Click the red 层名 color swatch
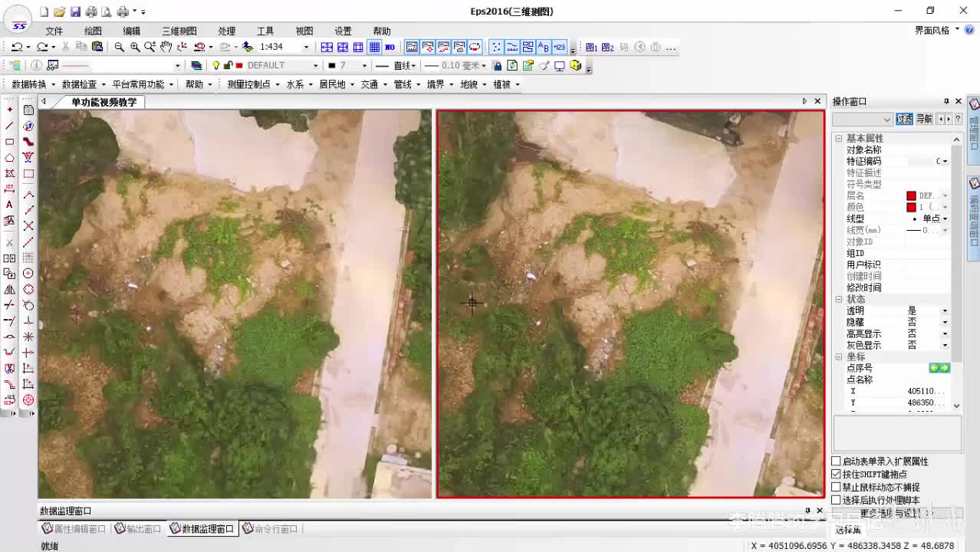 (911, 195)
